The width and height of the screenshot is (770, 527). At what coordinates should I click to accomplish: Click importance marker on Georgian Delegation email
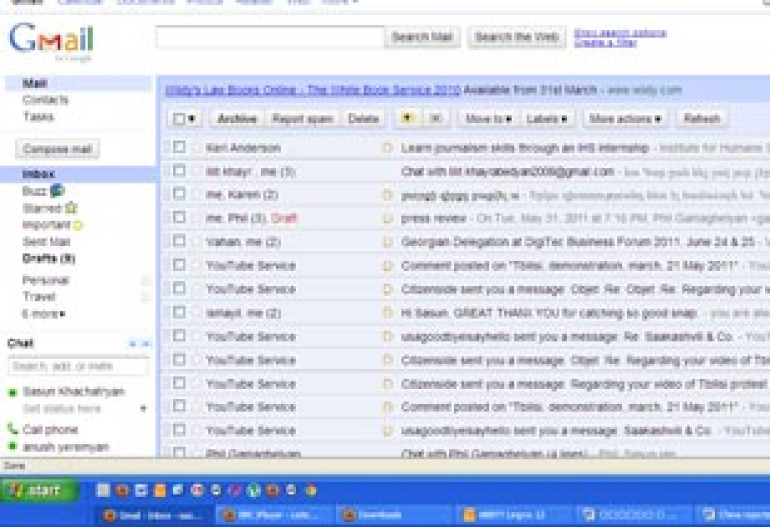click(x=387, y=242)
